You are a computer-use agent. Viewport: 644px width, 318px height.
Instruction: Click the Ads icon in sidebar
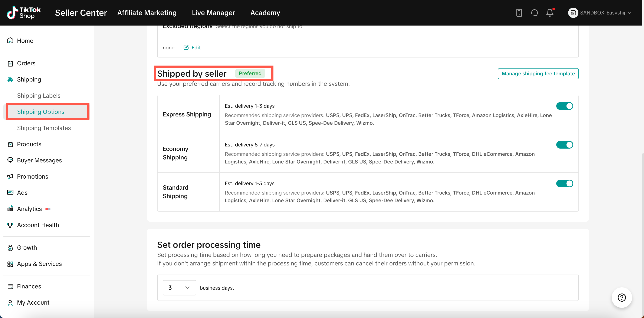(x=10, y=192)
